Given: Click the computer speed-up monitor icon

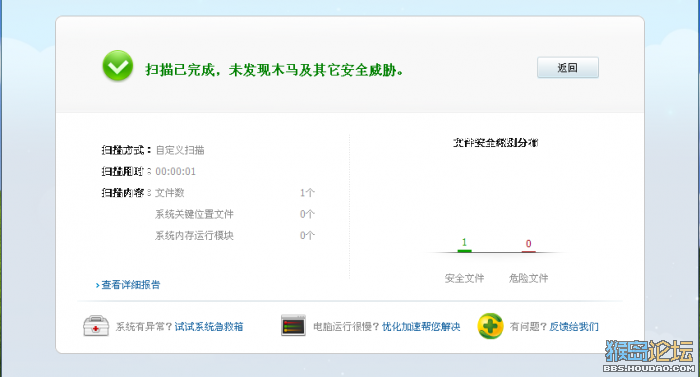Looking at the screenshot, I should (293, 325).
